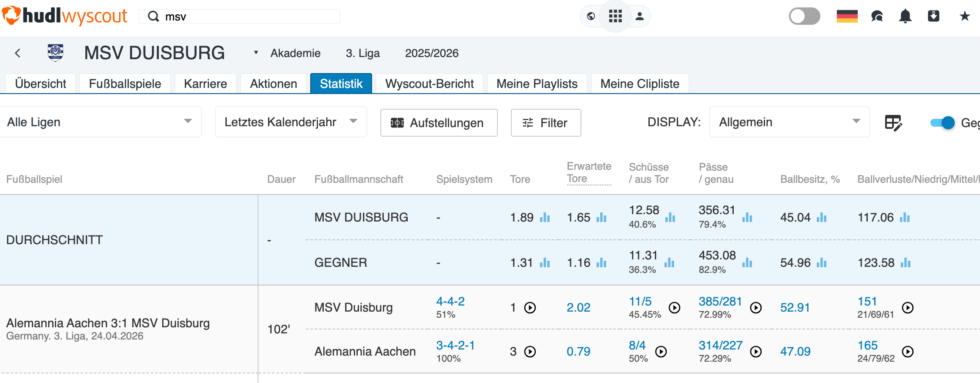Click the Aufstellungen button
The height and width of the screenshot is (383, 980).
[439, 123]
